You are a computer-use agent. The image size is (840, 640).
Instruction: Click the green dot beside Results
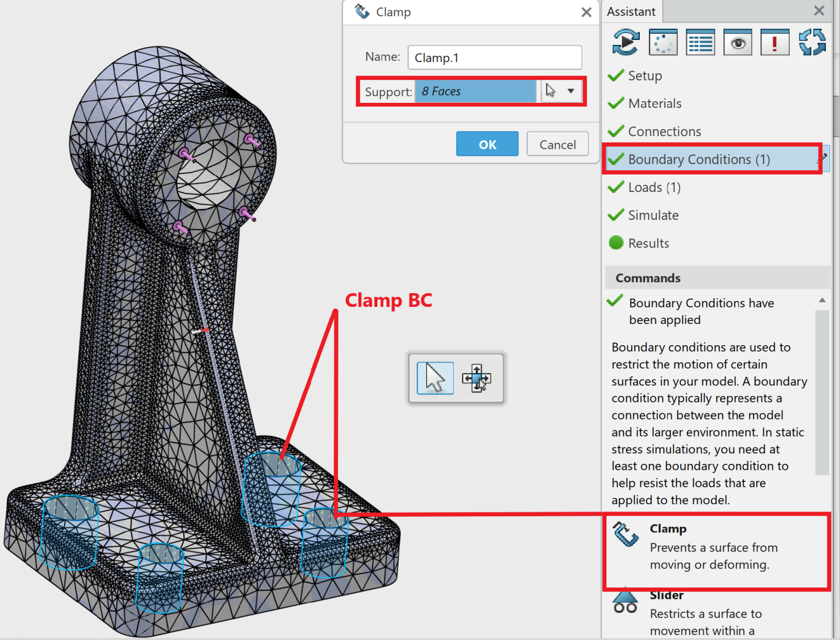[616, 242]
